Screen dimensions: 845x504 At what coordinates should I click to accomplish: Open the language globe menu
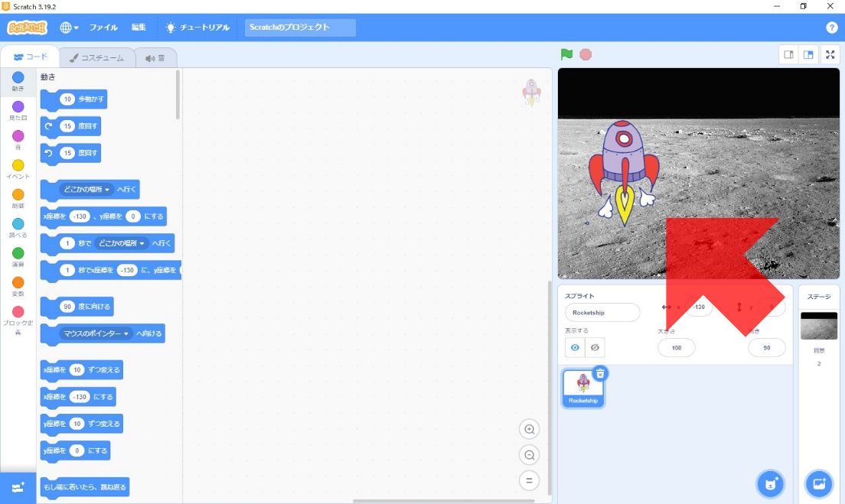pos(69,28)
